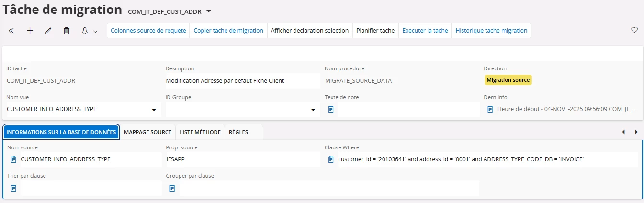Click the double-chevron collapse icon
Screen dimensions: 644x203
tap(11, 31)
